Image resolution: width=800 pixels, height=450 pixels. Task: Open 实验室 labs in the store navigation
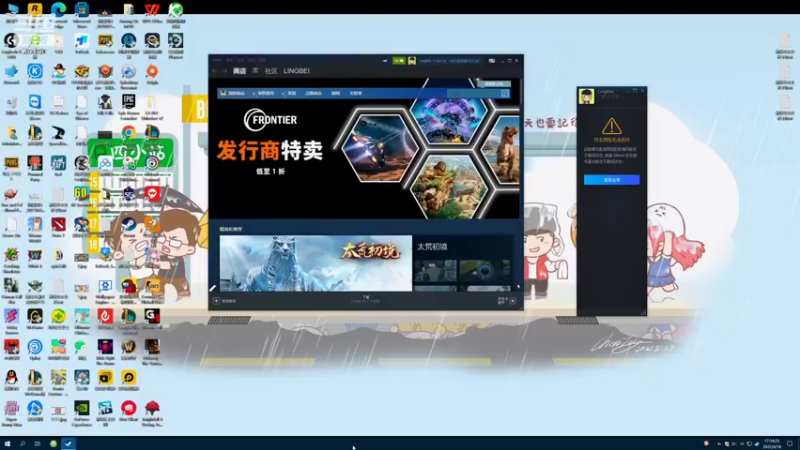(356, 93)
